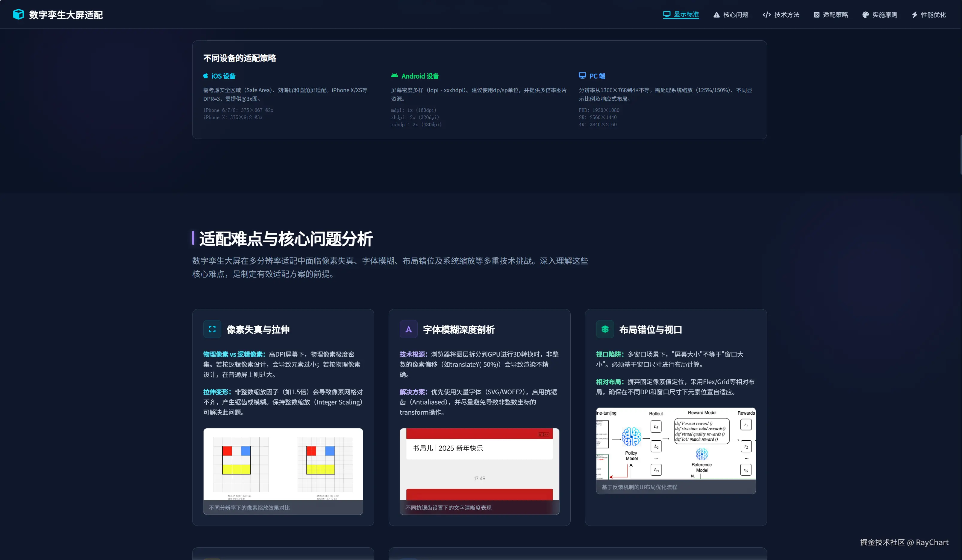Click the warning triangle icon of 核心问题

716,14
